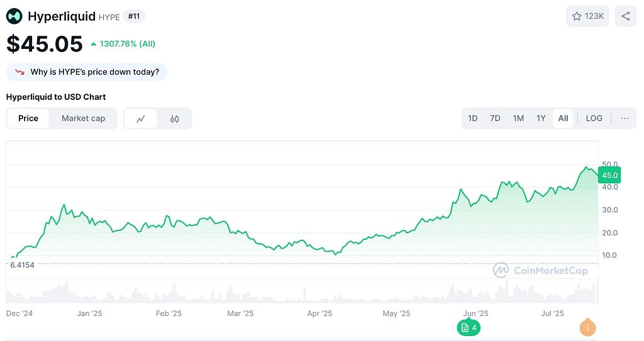Click the Jul '25 axis label
This screenshot has width=644, height=341.
(x=552, y=313)
